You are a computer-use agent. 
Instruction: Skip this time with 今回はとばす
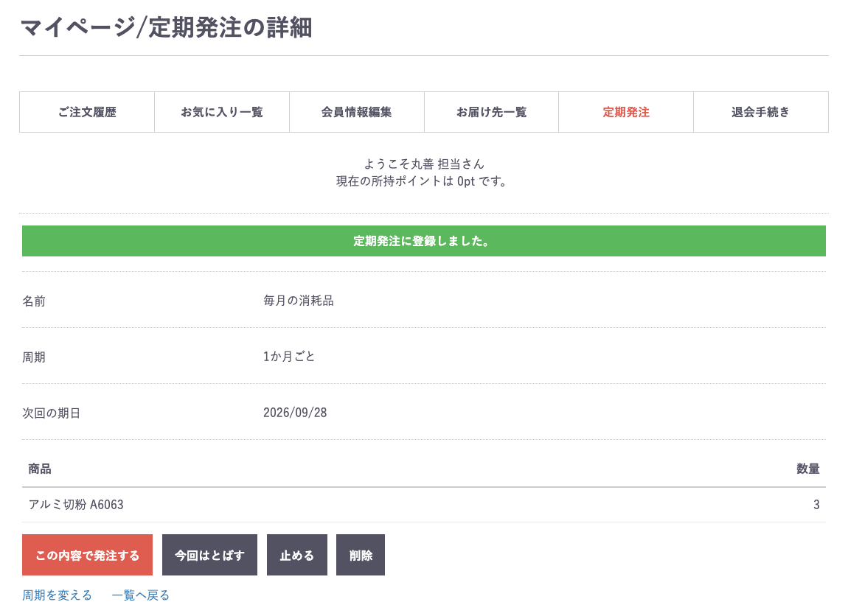[210, 555]
